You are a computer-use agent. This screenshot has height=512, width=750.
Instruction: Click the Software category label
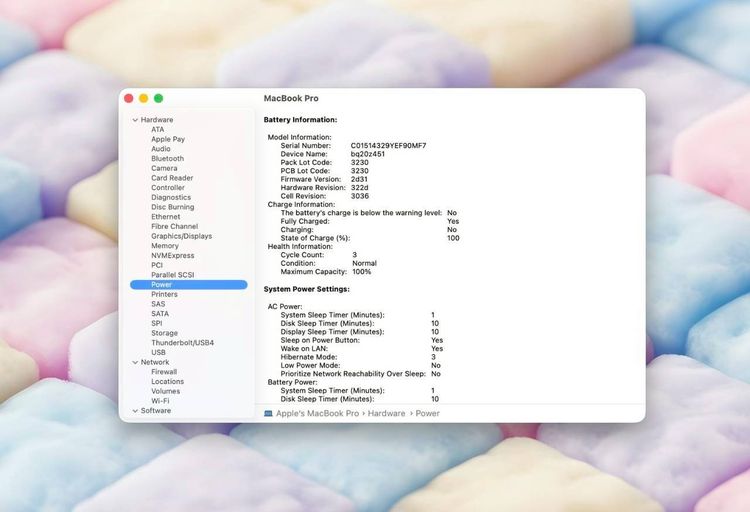(156, 411)
